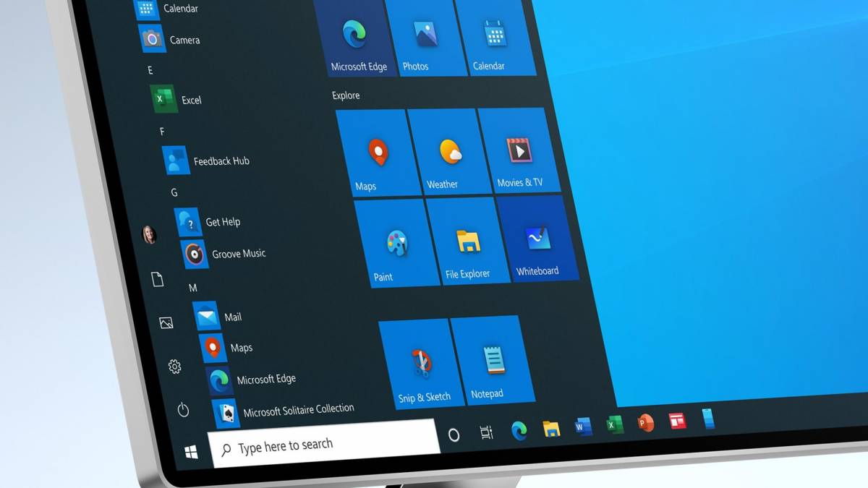This screenshot has height=488, width=868.
Task: Click the 'Explore' tile group header
Action: click(x=346, y=95)
